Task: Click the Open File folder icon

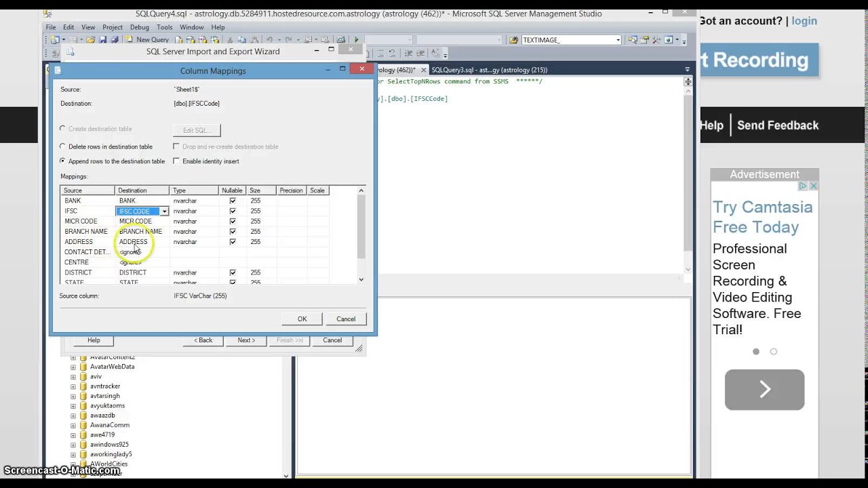Action: 91,40
